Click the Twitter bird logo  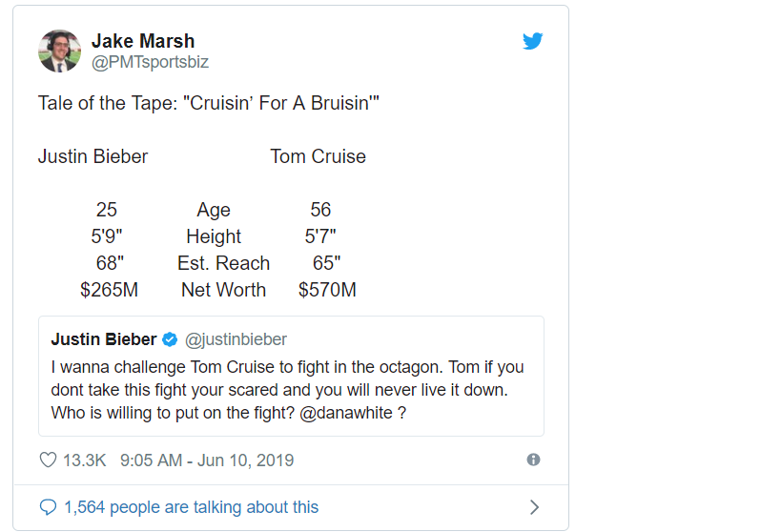click(x=532, y=41)
